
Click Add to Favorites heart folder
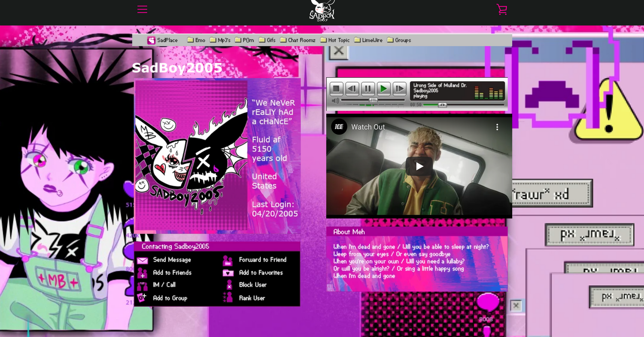pyautogui.click(x=260, y=273)
